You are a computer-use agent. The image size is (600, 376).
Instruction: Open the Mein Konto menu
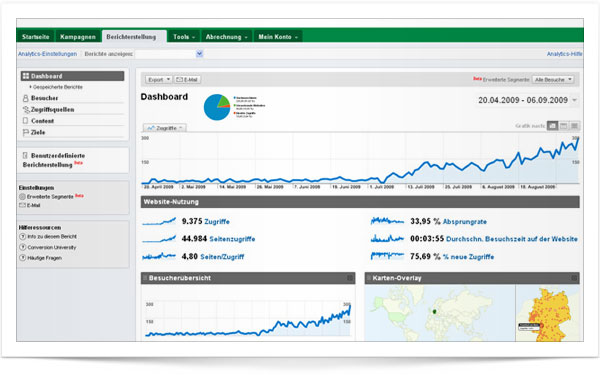pyautogui.click(x=278, y=37)
